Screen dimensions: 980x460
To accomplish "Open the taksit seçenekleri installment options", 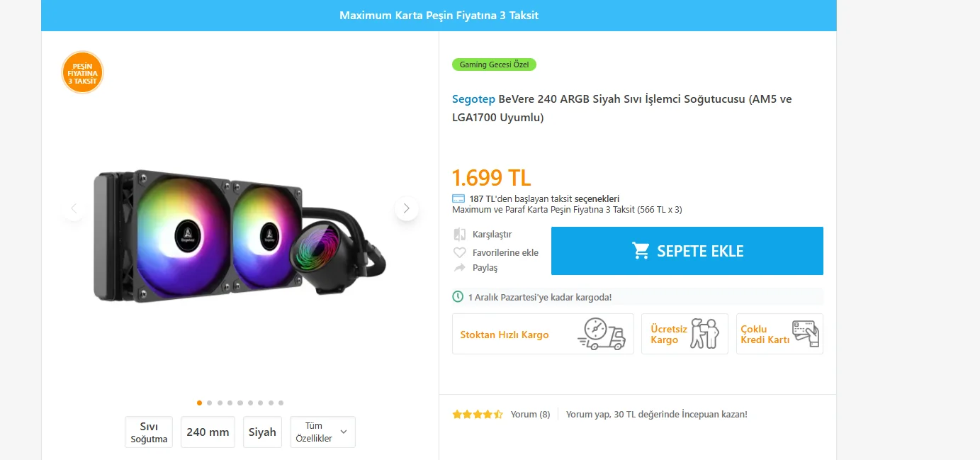I will point(597,198).
